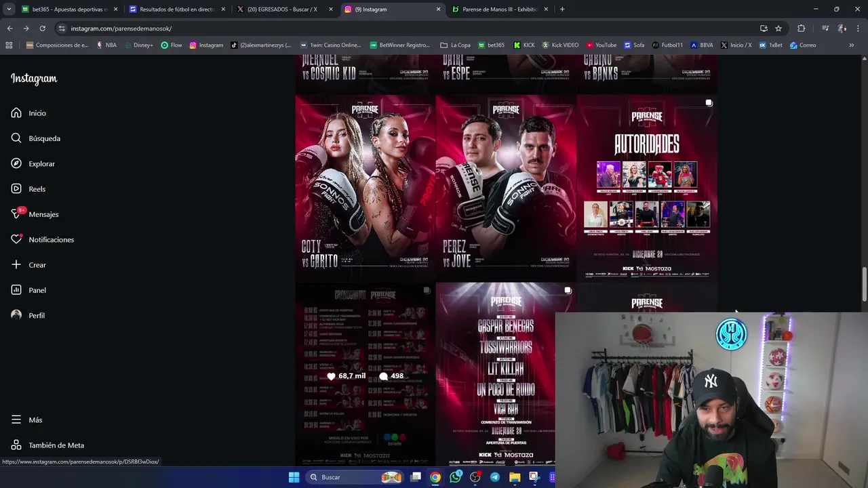The height and width of the screenshot is (488, 868).
Task: Open Mensajes in the sidebar
Action: click(x=35, y=214)
